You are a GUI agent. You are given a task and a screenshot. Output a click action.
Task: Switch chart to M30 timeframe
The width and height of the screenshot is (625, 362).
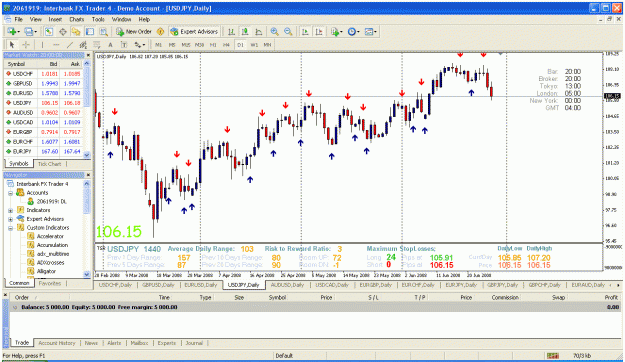pyautogui.click(x=199, y=45)
